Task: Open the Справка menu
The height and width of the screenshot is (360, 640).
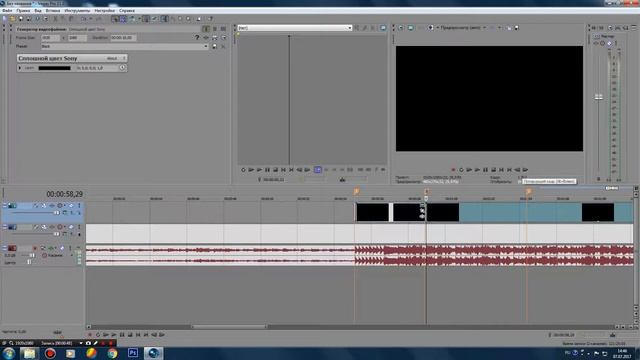Action: click(127, 11)
